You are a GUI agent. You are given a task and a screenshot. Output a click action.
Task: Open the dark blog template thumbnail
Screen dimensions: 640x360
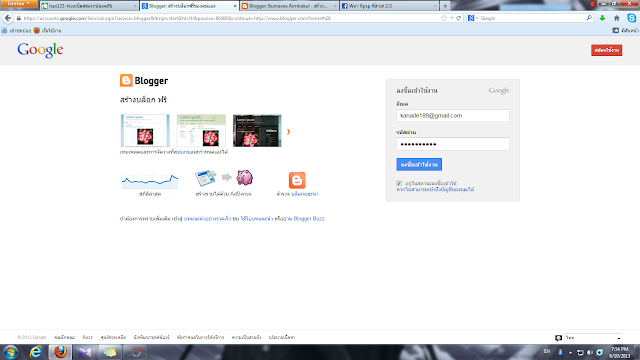(257, 131)
